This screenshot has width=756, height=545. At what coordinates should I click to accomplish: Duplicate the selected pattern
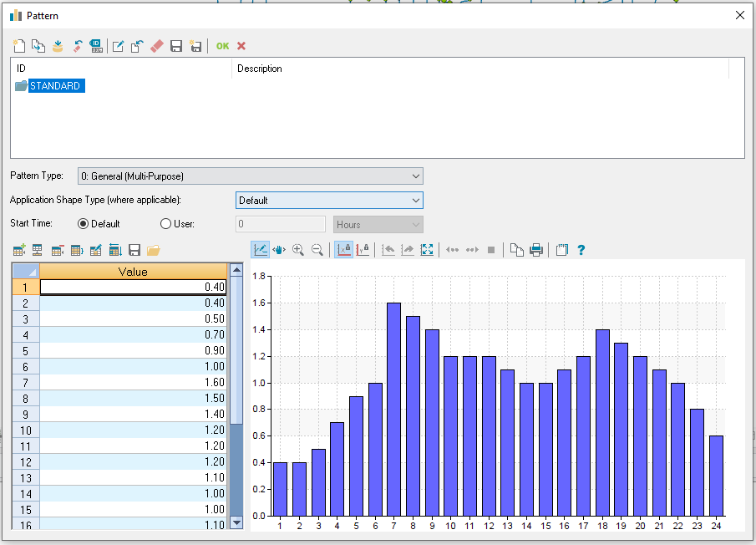[38, 46]
